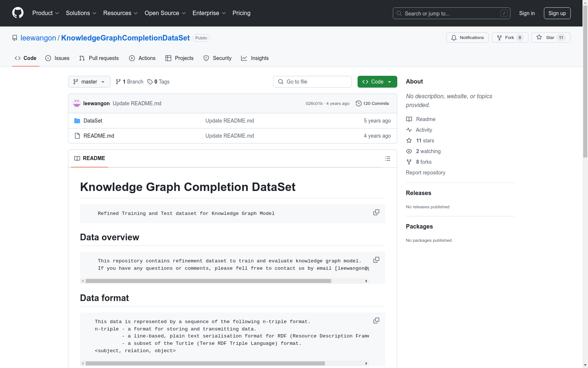This screenshot has height=368, width=588.
Task: Click the magnifier icon in Go to file
Action: [281, 82]
